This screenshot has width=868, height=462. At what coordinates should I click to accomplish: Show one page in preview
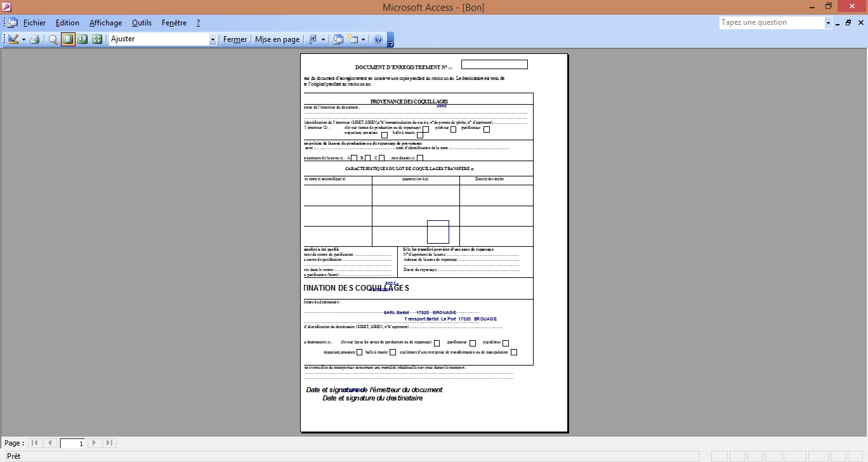(68, 39)
